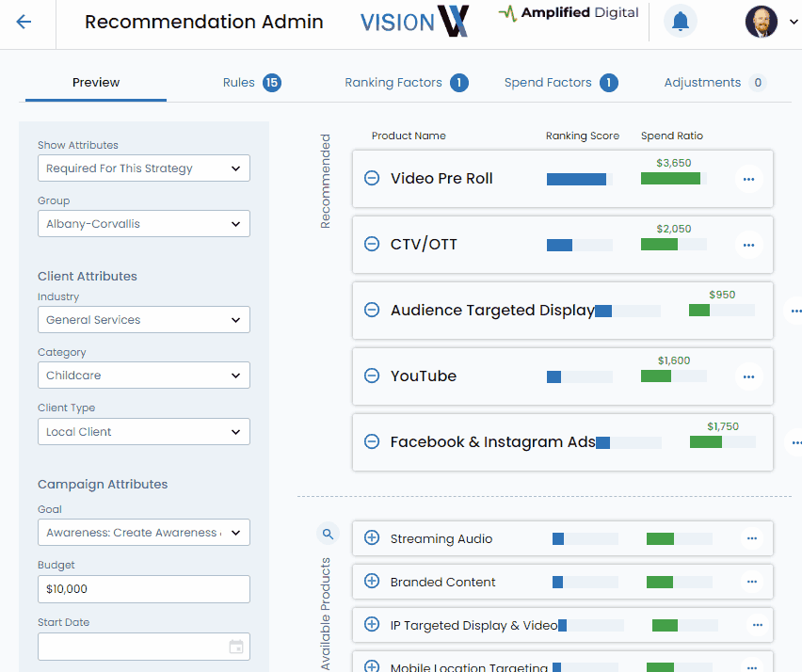Switch to the Rules tab

[250, 83]
